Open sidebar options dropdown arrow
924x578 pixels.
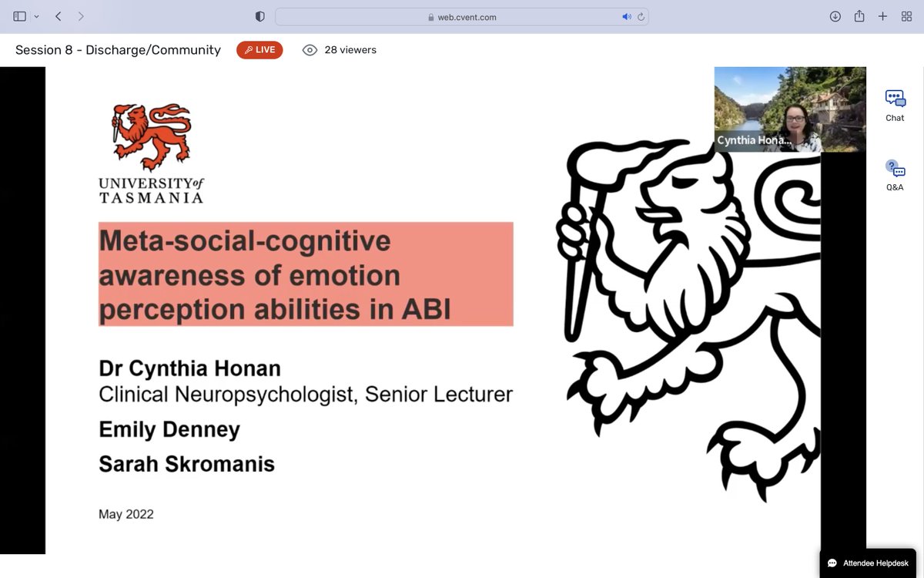(36, 16)
